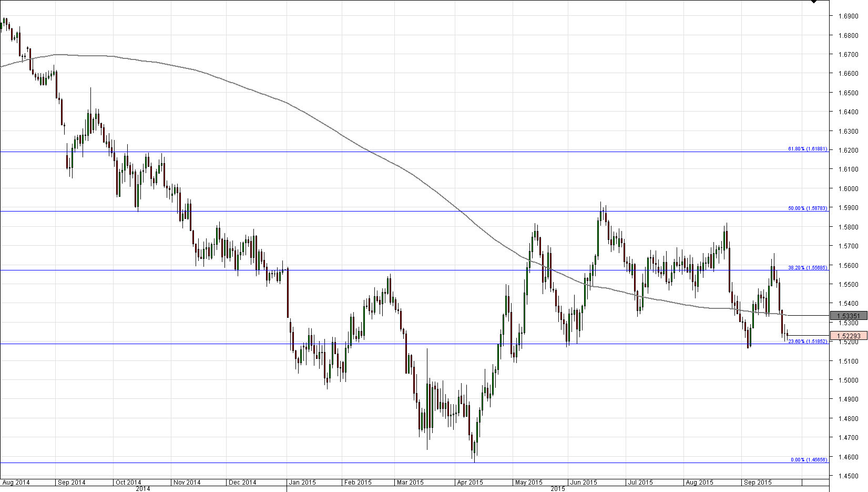Viewport: 868px width, 492px height.
Task: Click the 1.4700 price axis label
Action: [x=848, y=438]
